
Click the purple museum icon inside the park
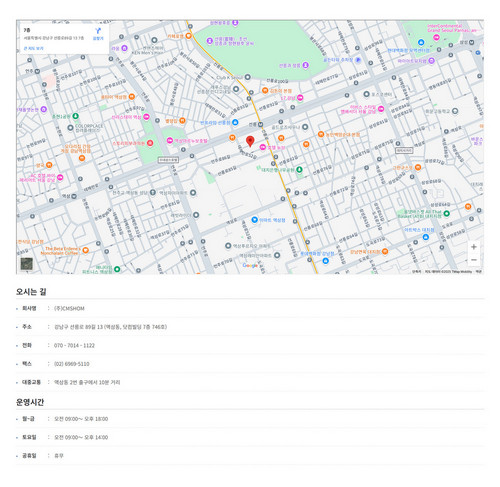[x=306, y=65]
